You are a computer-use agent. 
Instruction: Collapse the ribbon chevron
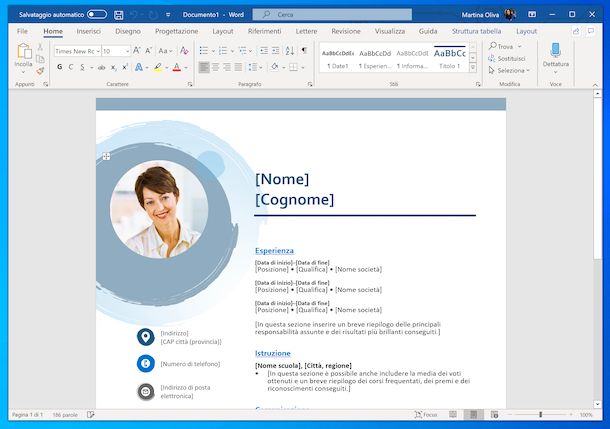coord(595,85)
